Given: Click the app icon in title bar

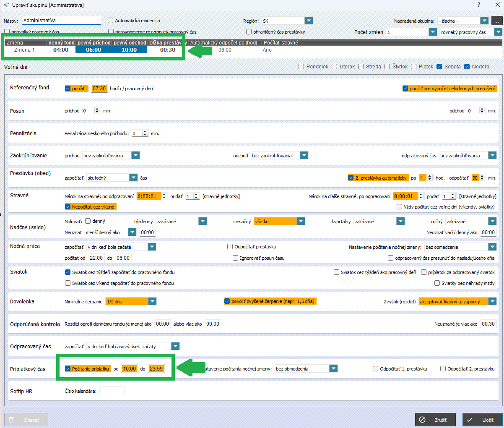Looking at the screenshot, I should click(5, 5).
